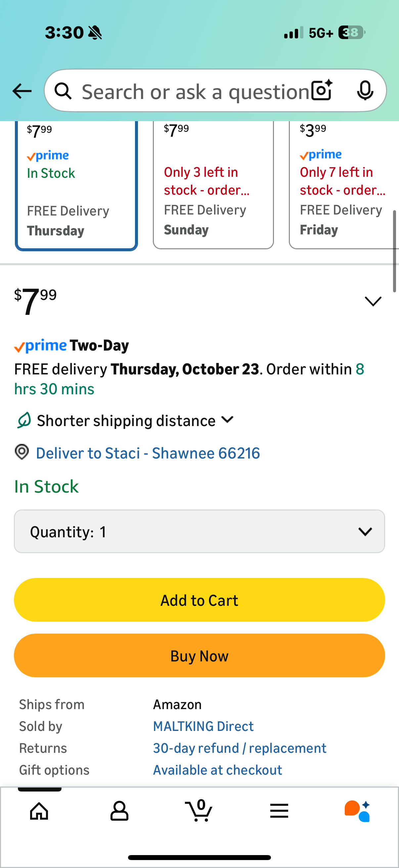Choose the $7.99 Sunday delivery offer
This screenshot has width=399, height=868.
point(213,185)
